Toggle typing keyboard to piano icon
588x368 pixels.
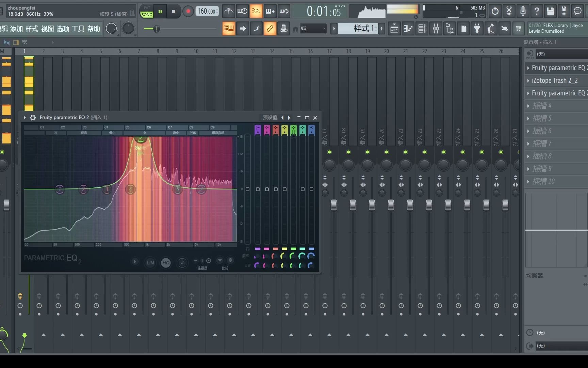(229, 29)
